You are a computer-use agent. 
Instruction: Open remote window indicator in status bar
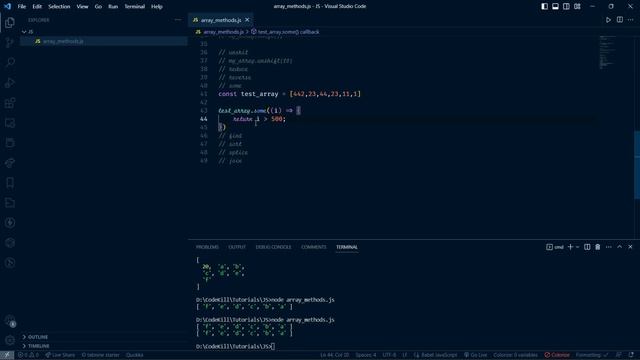coord(7,355)
